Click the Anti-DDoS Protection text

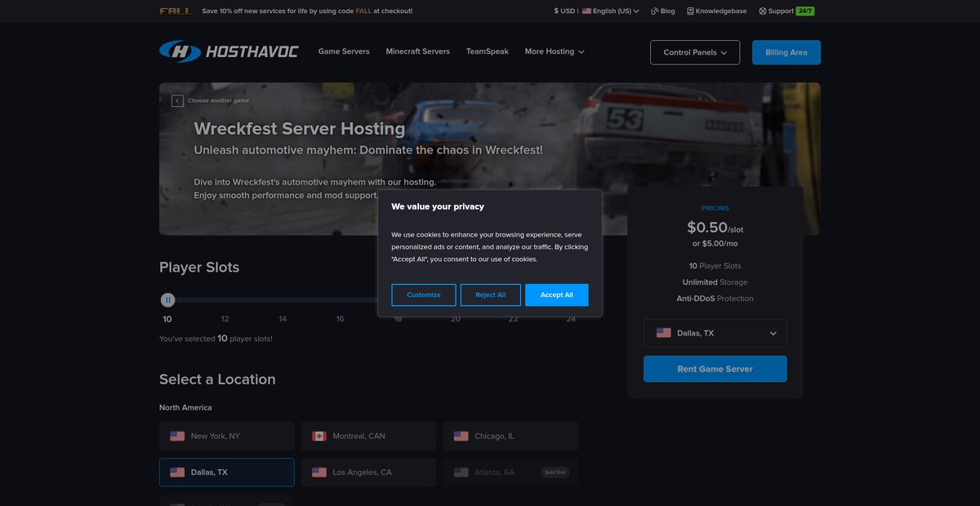click(x=715, y=299)
